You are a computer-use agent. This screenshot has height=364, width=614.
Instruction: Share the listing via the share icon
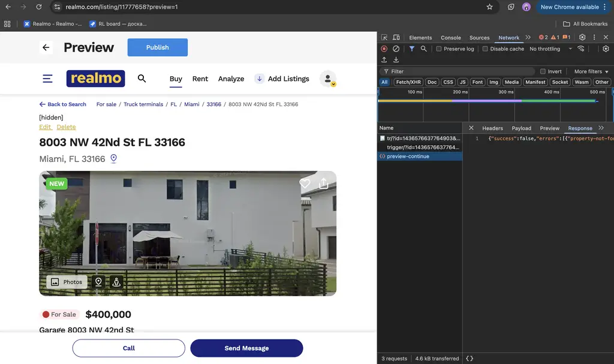(x=324, y=183)
